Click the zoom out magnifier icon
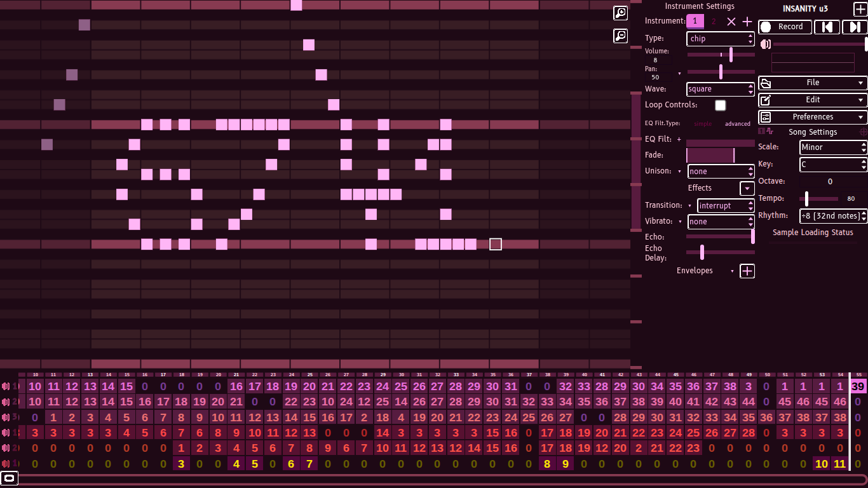The image size is (868, 488). point(620,36)
